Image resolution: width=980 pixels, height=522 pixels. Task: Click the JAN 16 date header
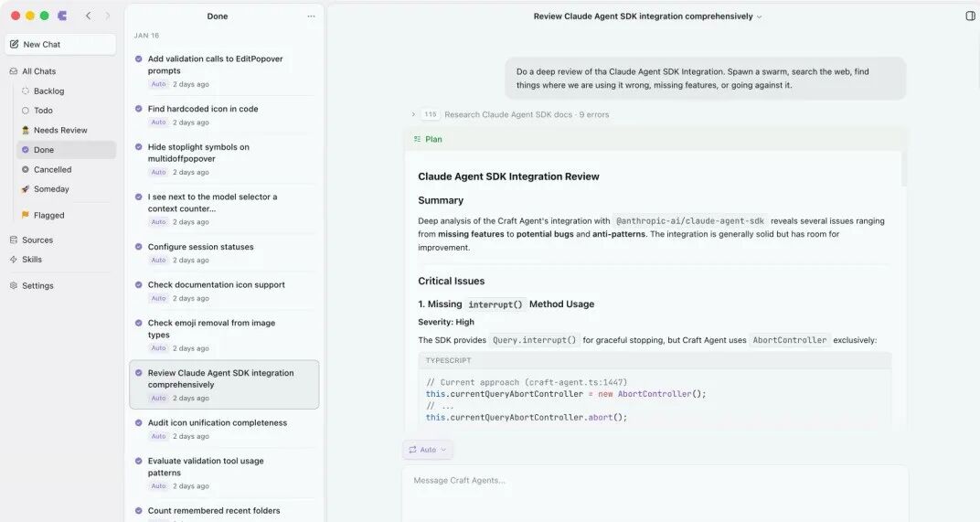click(146, 36)
